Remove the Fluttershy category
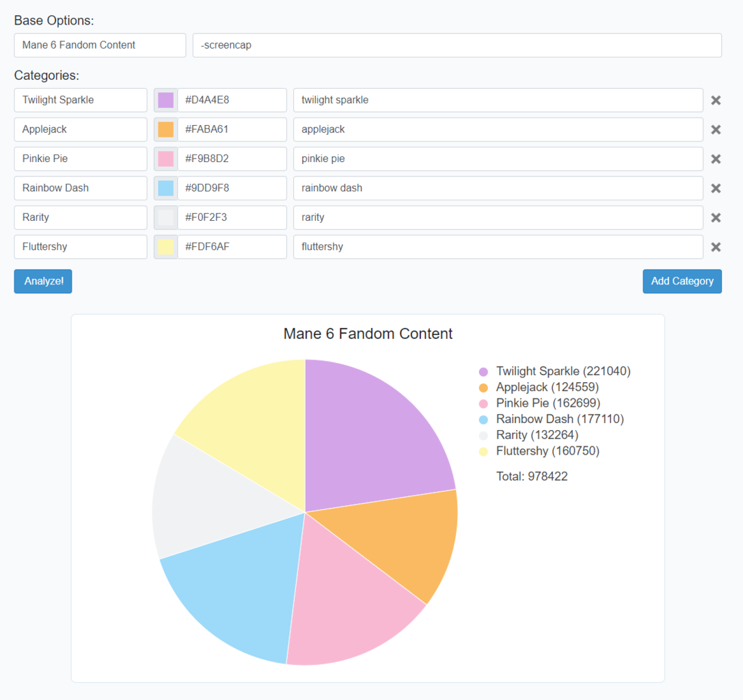 [716, 247]
